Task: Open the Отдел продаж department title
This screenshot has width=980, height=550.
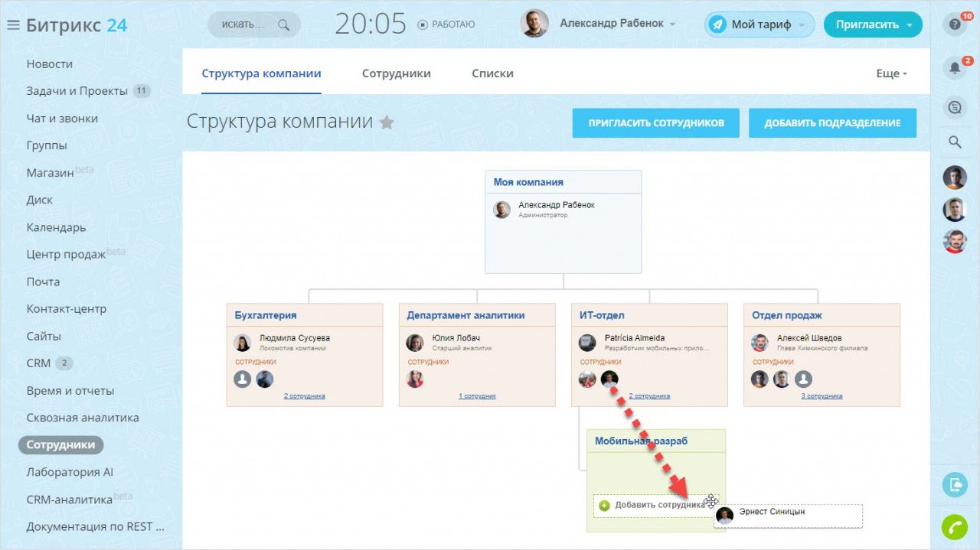Action: pyautogui.click(x=787, y=315)
